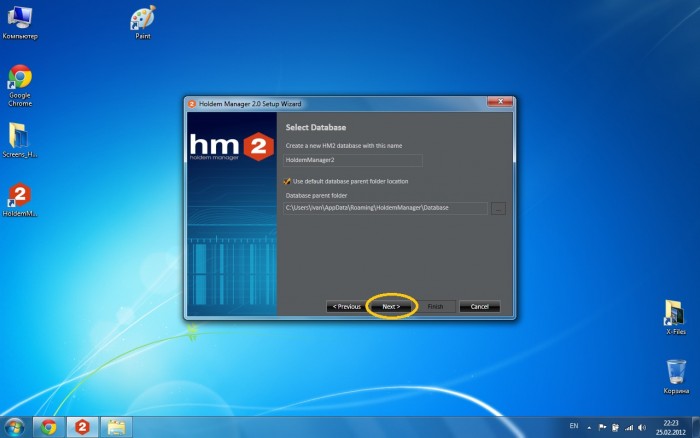700x438 pixels.
Task: Select the Screens_H folder on desktop
Action: click(x=20, y=140)
